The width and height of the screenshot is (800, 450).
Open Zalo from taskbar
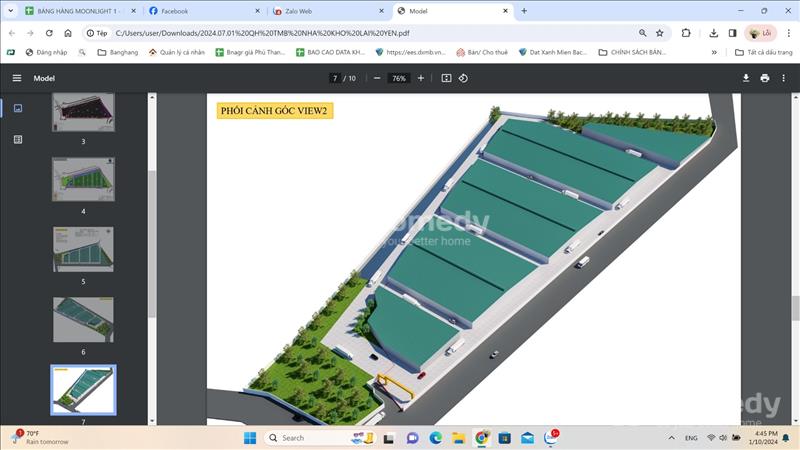click(551, 437)
